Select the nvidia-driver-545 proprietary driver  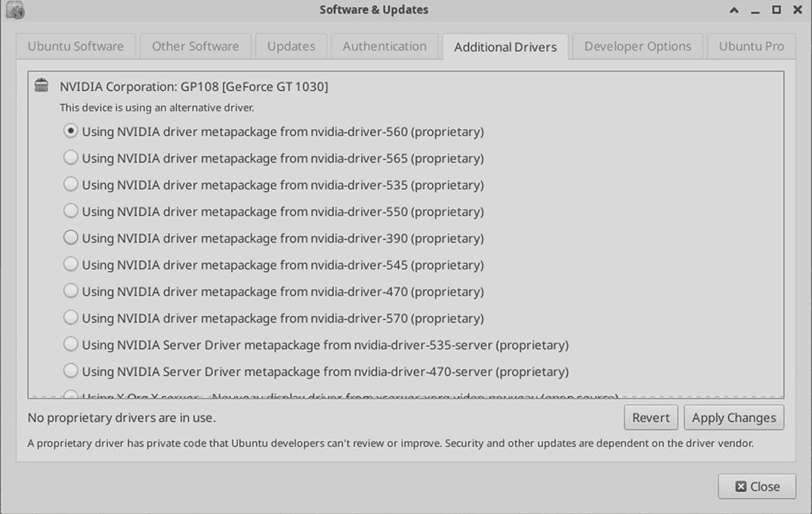[x=70, y=264]
